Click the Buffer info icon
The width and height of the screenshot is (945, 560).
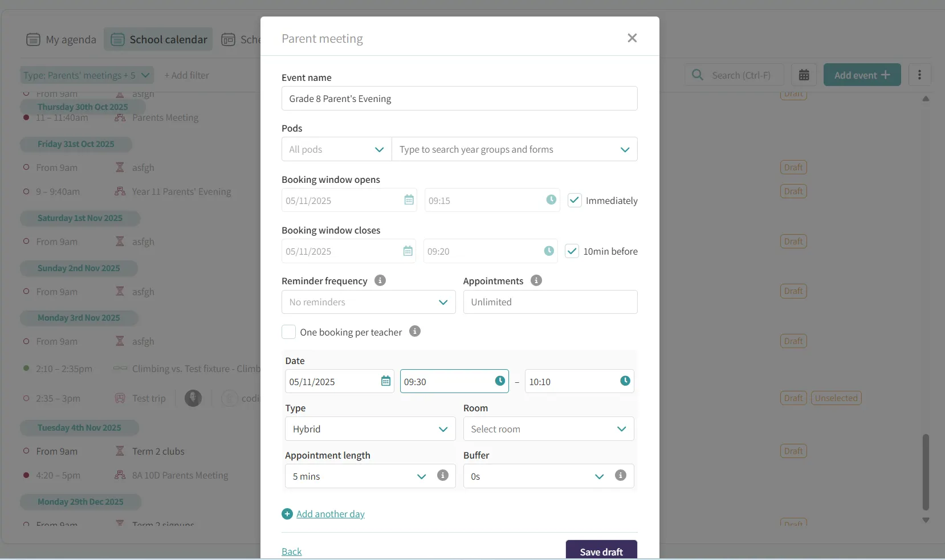pyautogui.click(x=620, y=476)
